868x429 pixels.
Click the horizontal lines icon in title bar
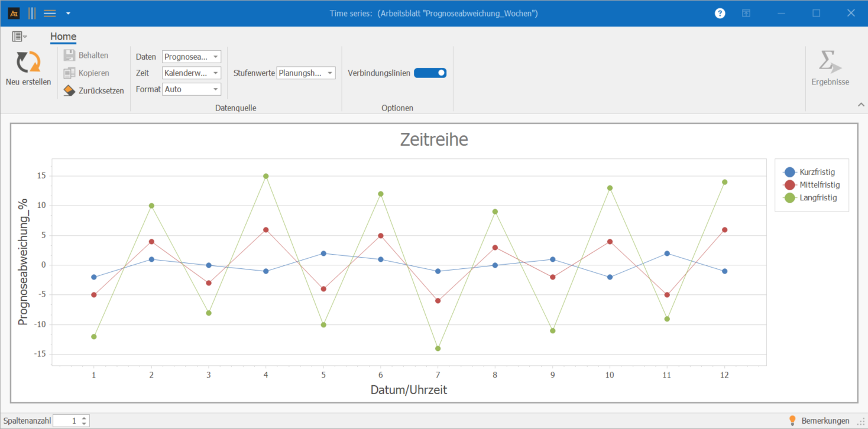pyautogui.click(x=50, y=13)
